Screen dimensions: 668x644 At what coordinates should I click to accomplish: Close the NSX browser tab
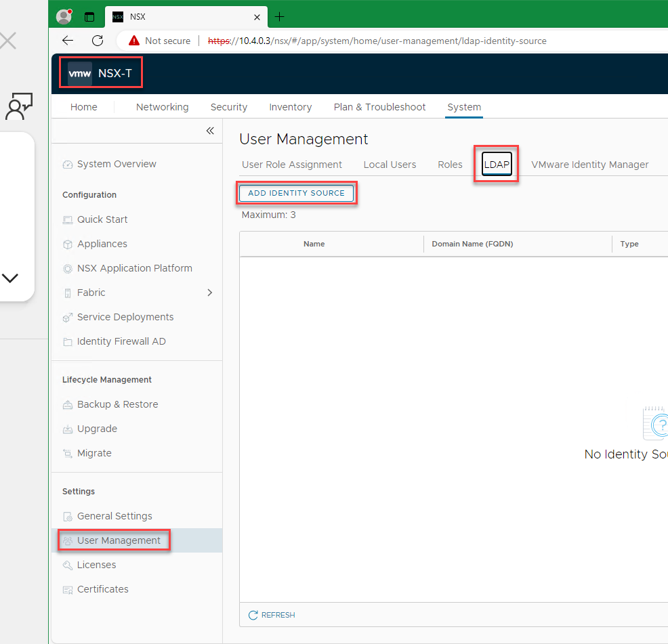[x=257, y=17]
